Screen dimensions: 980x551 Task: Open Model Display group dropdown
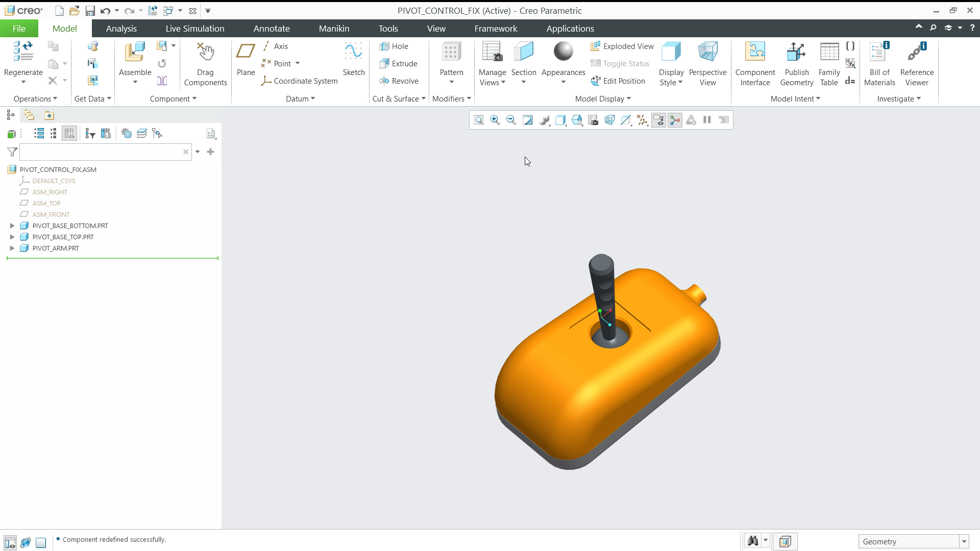point(603,98)
